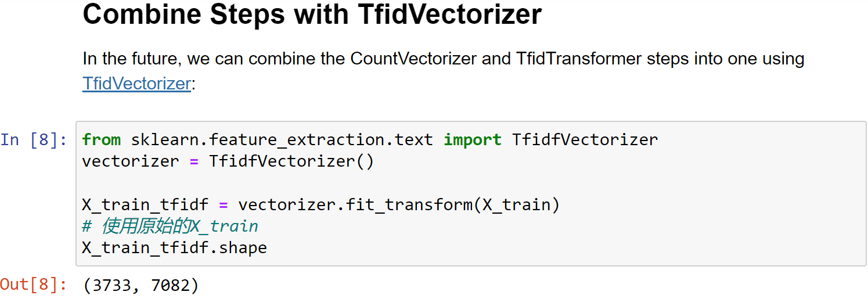
Task: Place cursor on the 'from' keyword
Action: click(x=102, y=140)
